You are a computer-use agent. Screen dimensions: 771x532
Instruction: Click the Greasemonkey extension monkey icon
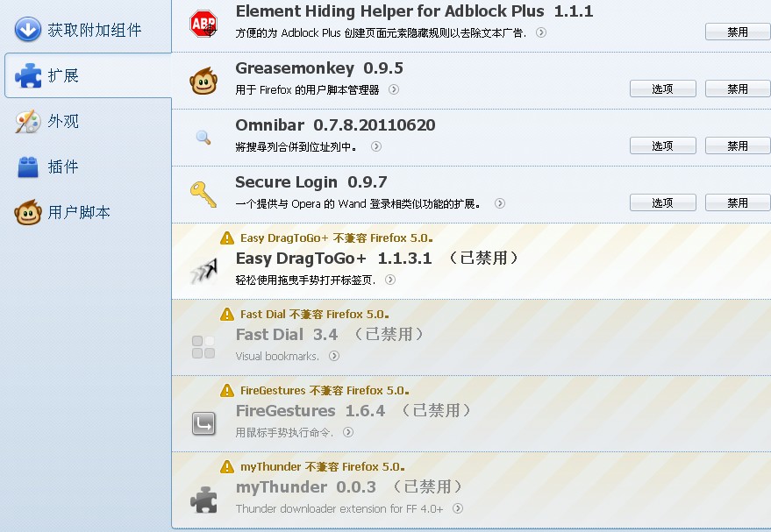(203, 81)
